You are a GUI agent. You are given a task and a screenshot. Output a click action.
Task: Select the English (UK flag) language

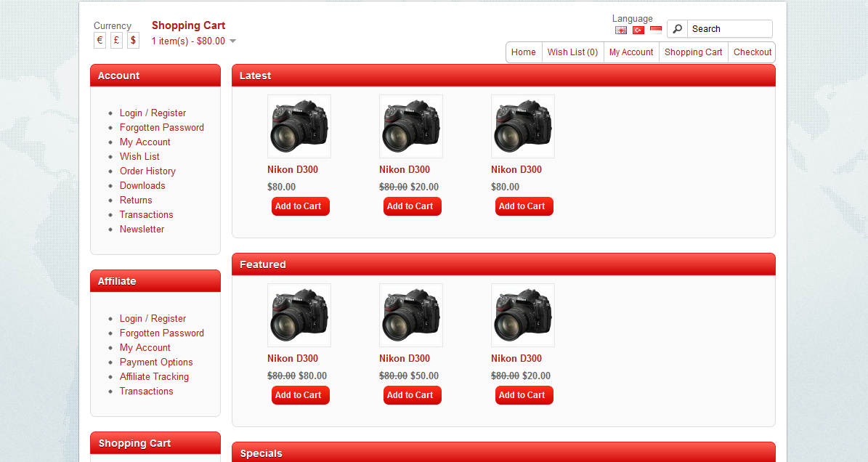[621, 31]
